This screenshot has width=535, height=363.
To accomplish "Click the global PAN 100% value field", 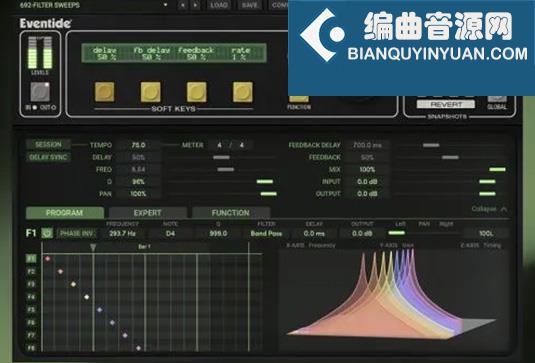I will (138, 194).
